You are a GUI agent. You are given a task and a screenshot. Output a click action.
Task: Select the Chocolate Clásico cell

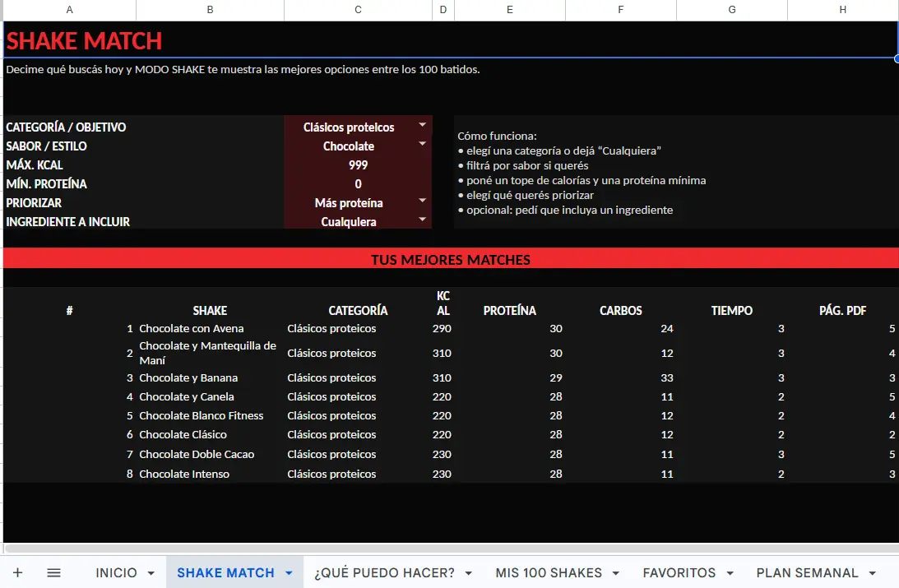point(210,434)
